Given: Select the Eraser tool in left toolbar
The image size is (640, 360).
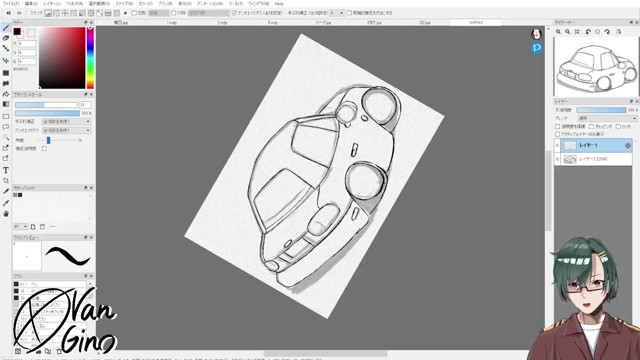Looking at the screenshot, I should tap(6, 38).
